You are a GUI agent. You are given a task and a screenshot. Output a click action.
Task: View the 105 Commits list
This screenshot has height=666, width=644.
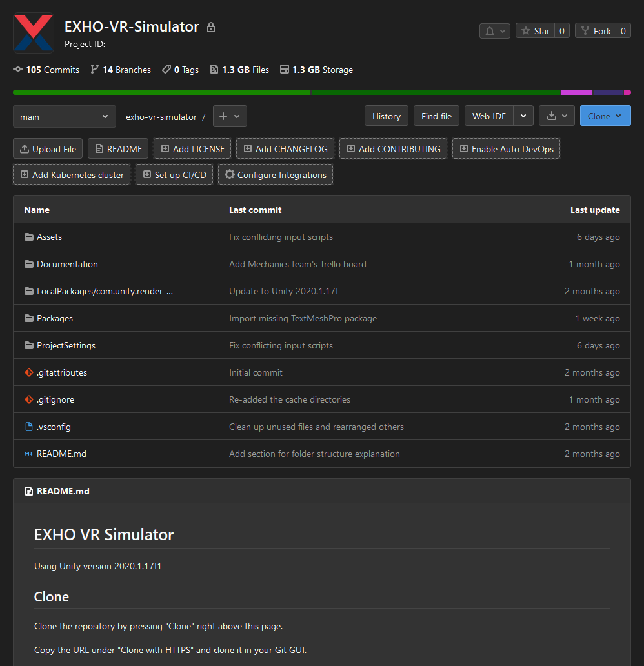(46, 70)
